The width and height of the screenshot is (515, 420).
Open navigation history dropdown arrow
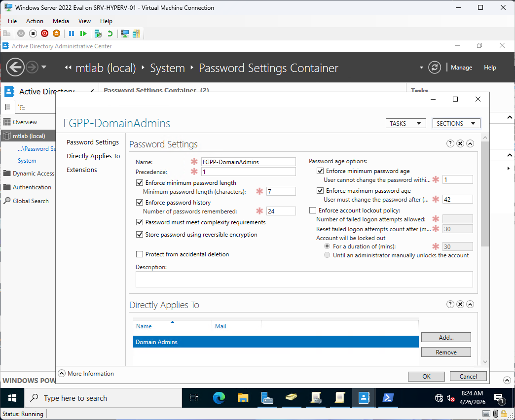coord(44,67)
